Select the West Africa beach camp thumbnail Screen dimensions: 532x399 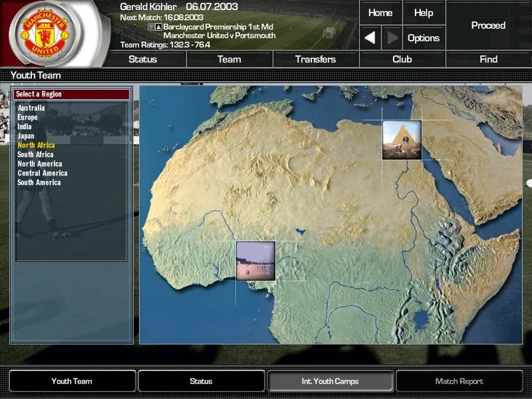click(255, 261)
